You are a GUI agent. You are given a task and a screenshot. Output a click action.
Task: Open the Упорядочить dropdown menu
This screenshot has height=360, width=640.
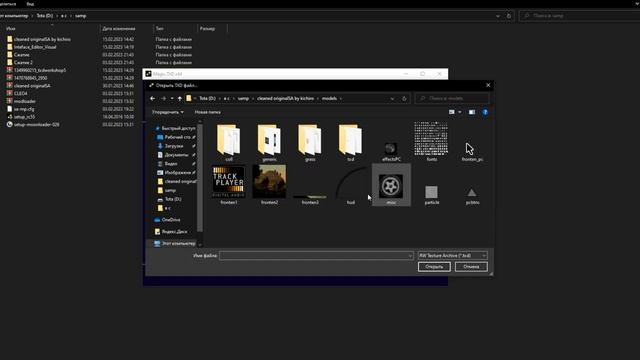point(167,112)
